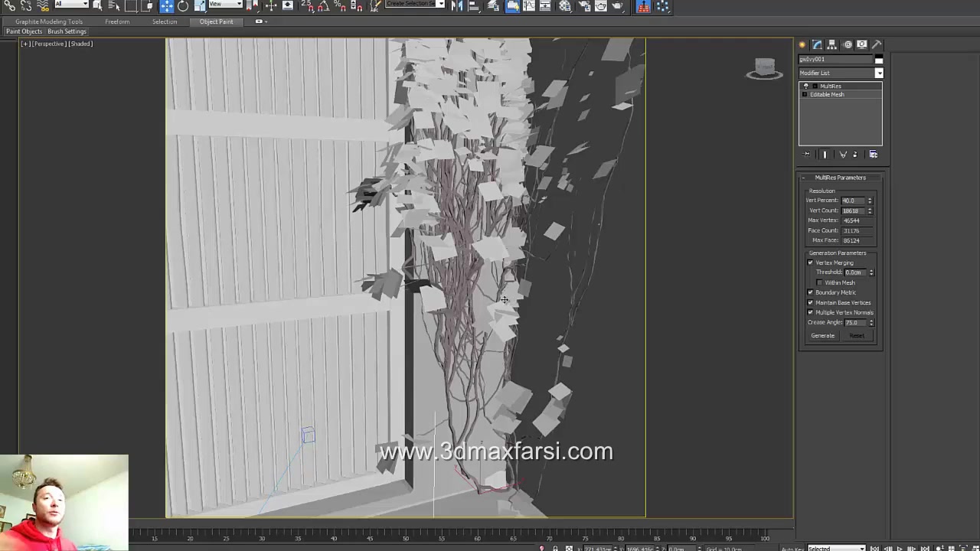980x551 pixels.
Task: Open the Display command panel
Action: click(862, 44)
